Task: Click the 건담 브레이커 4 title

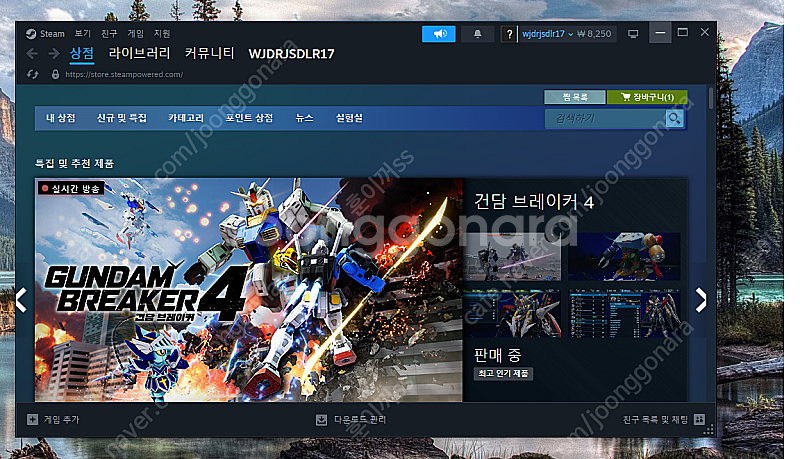Action: [534, 202]
